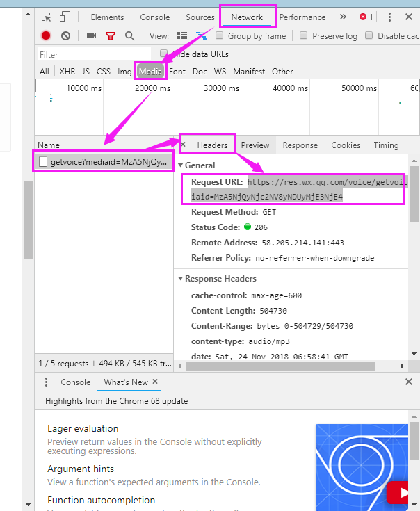Switch to large request rows view icon
The image size is (420, 511).
182,35
